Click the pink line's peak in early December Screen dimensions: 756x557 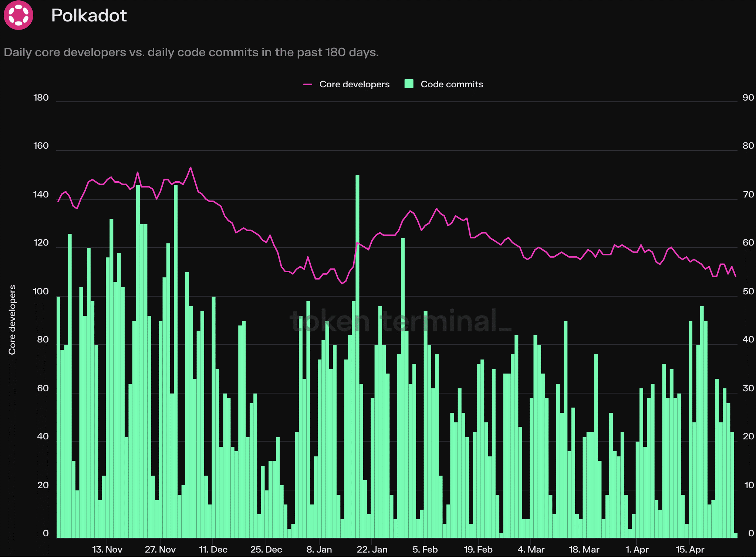191,168
